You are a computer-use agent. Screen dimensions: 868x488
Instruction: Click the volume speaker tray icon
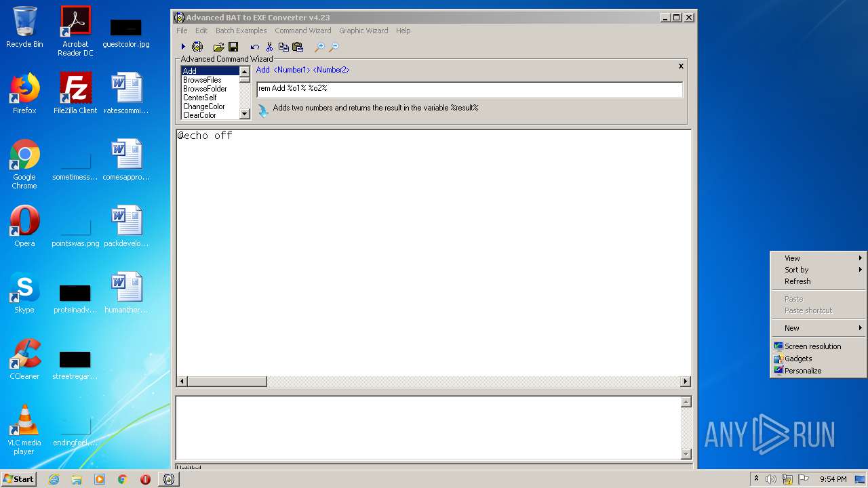coord(771,479)
